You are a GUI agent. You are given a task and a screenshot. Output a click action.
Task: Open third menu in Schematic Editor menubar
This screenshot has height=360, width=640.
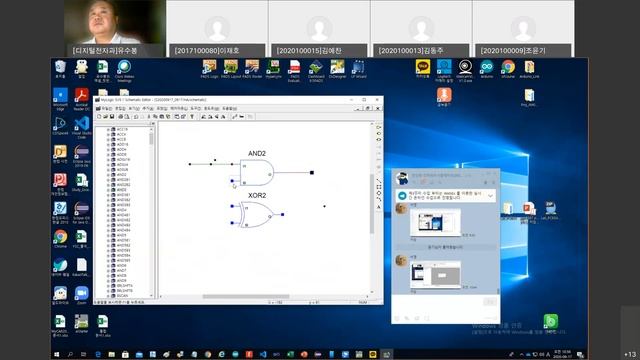point(134,109)
